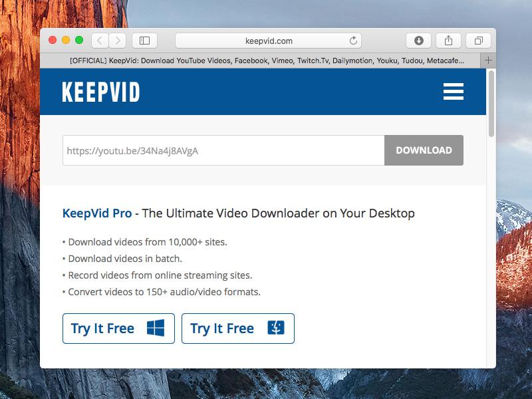Click the page's vertical scrollbar
The width and height of the screenshot is (532, 399).
491,104
